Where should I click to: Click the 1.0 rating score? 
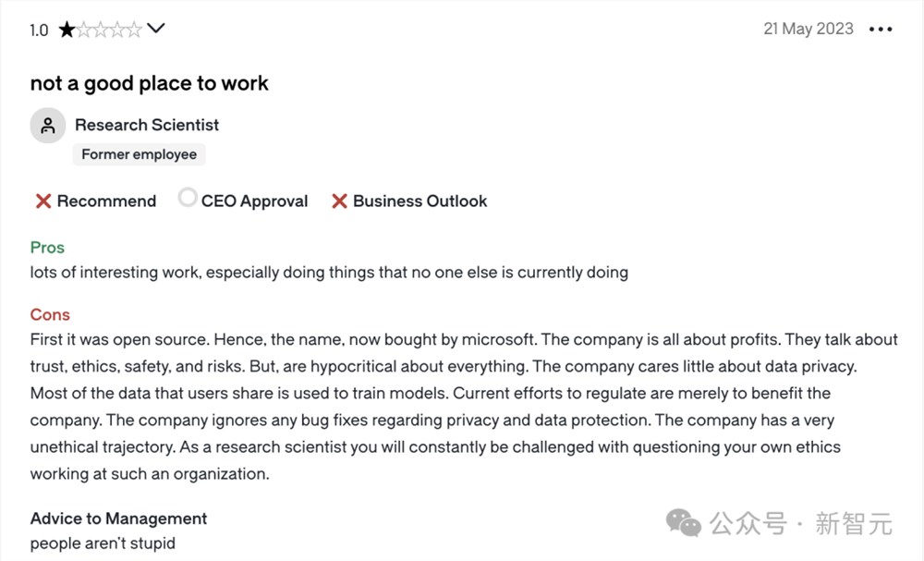[x=39, y=30]
